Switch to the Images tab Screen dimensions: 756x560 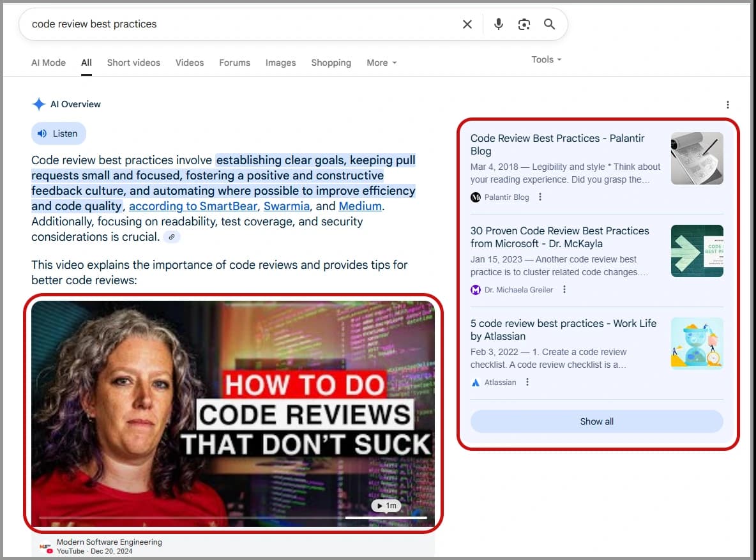click(280, 63)
